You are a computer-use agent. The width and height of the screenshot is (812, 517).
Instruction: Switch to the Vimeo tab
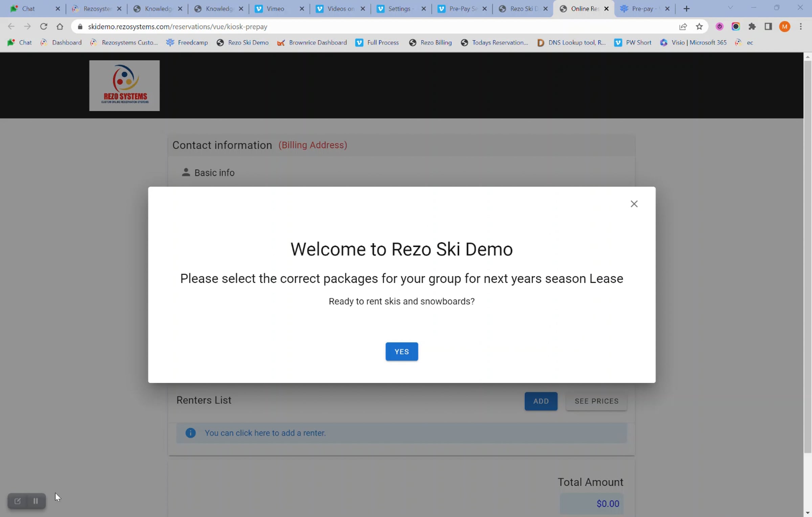point(275,9)
